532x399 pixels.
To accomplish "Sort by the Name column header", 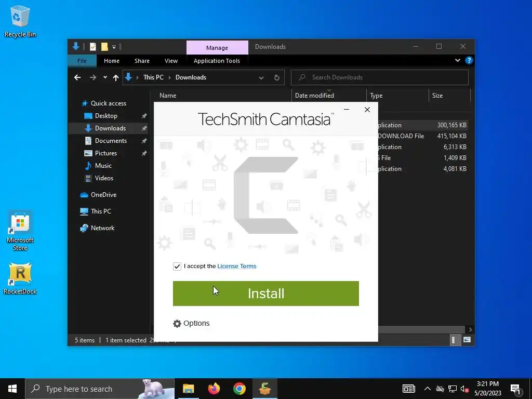I will pyautogui.click(x=168, y=96).
